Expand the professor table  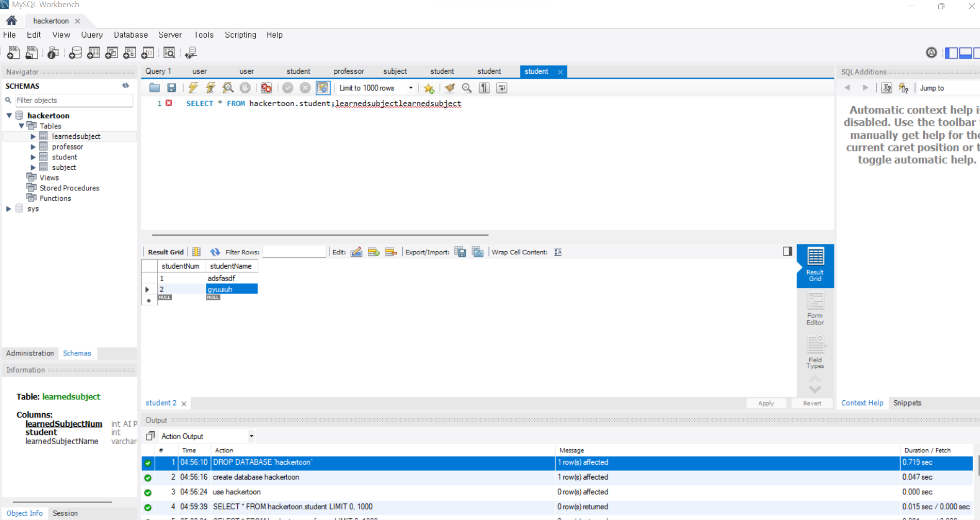(33, 147)
